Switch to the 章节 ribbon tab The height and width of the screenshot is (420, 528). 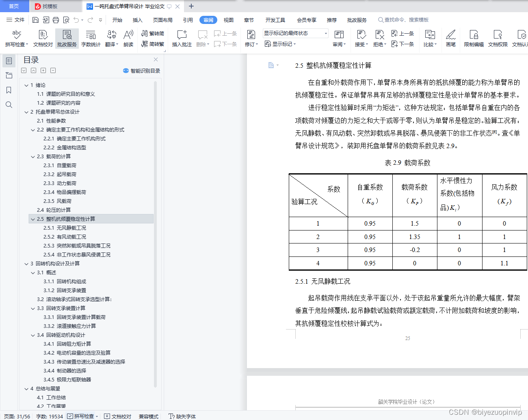[x=249, y=20]
